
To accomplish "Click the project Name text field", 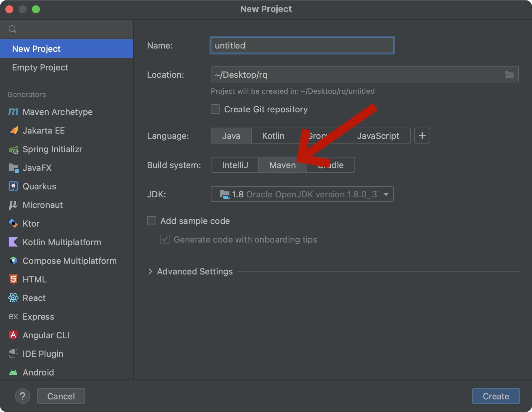I will click(x=302, y=46).
